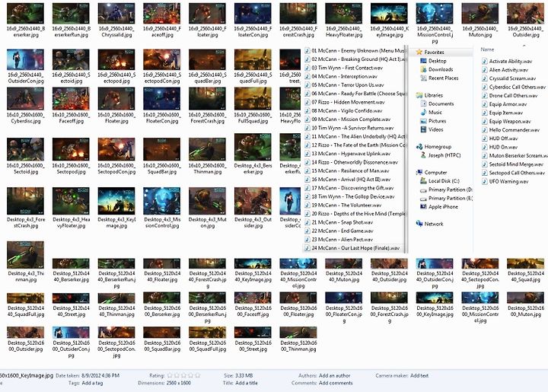Open Joseph (HTPC) homegroup user
This screenshot has width=548, height=392.
point(441,155)
